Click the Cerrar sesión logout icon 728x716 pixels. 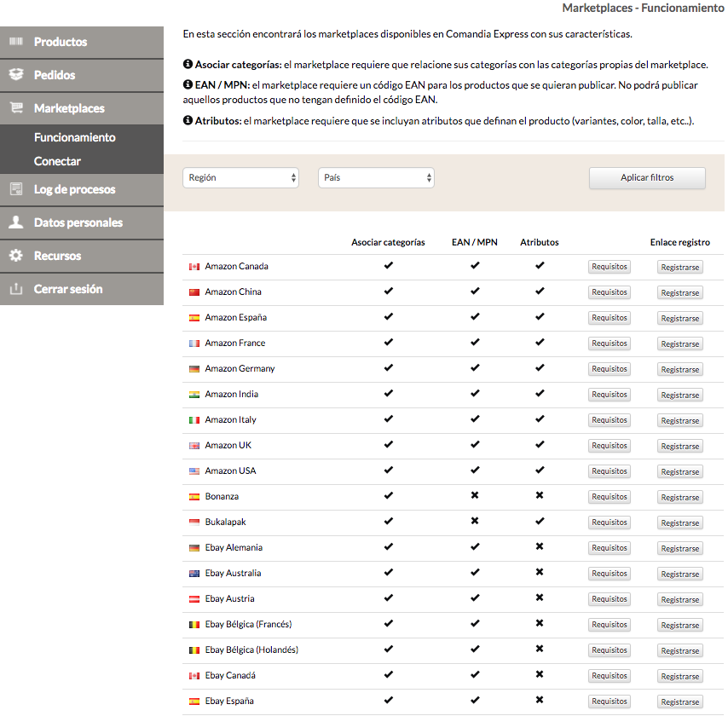point(16,288)
